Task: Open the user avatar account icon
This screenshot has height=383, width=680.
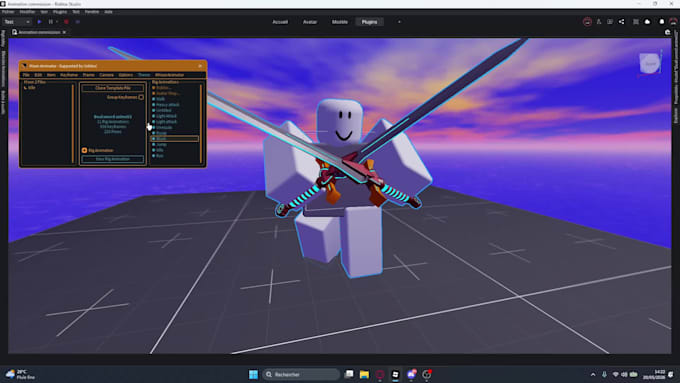Action: [673, 22]
